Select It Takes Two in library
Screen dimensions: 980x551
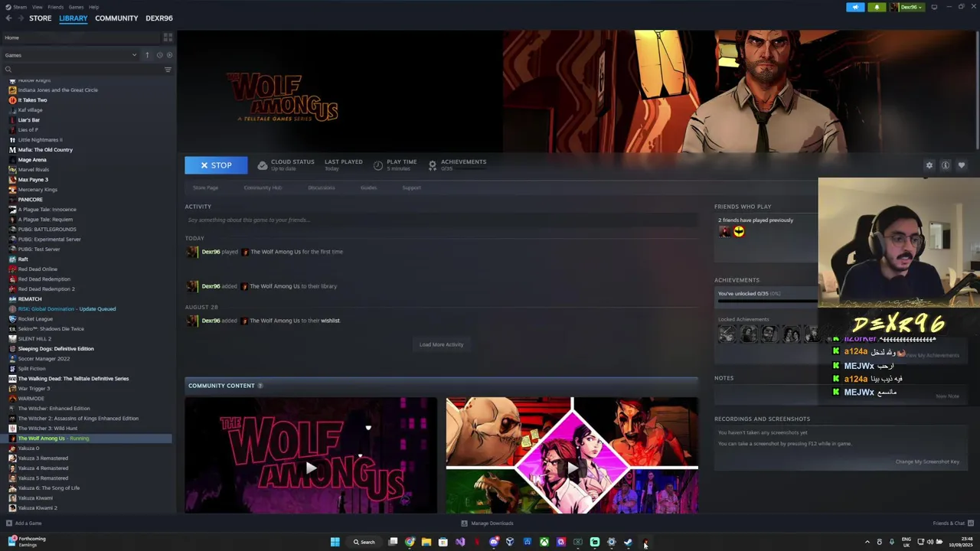tap(32, 100)
